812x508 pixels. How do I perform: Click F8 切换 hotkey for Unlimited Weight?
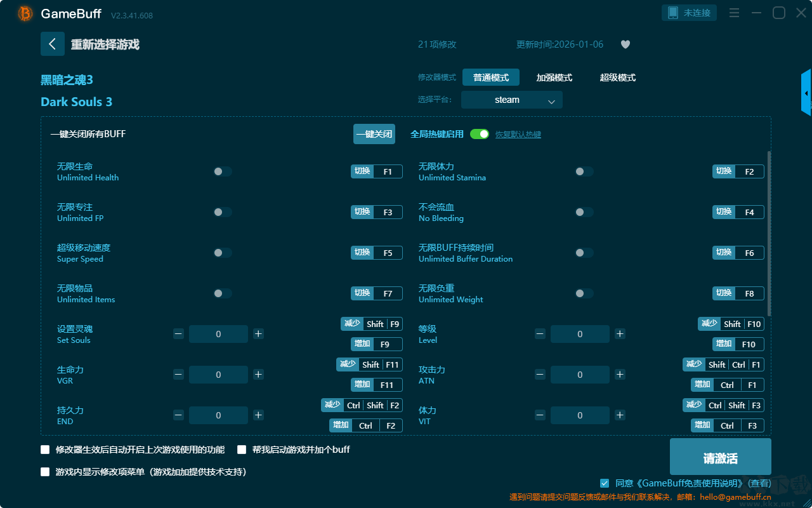[738, 293]
